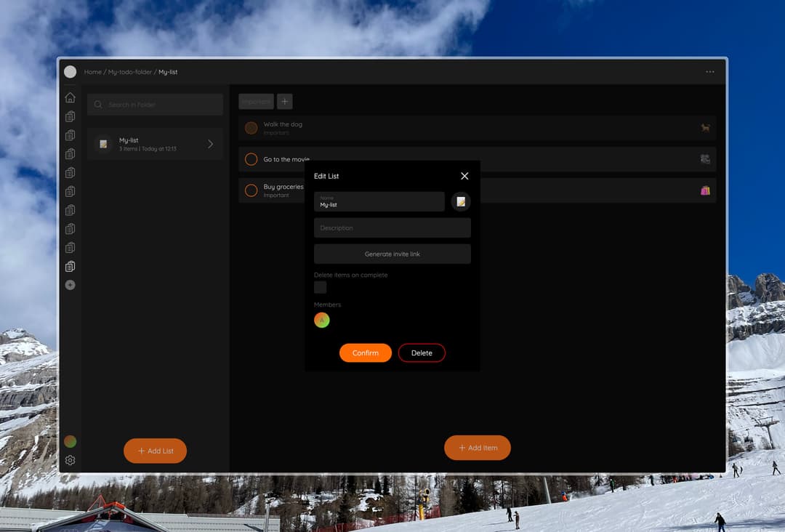This screenshot has height=532, width=785.
Task: Select the emoji icon next to Name field
Action: tap(461, 201)
